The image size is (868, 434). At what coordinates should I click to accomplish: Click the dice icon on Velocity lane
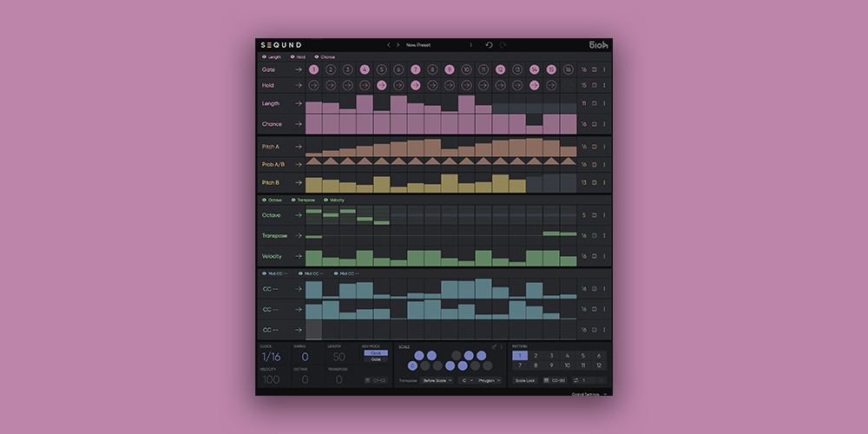[595, 256]
